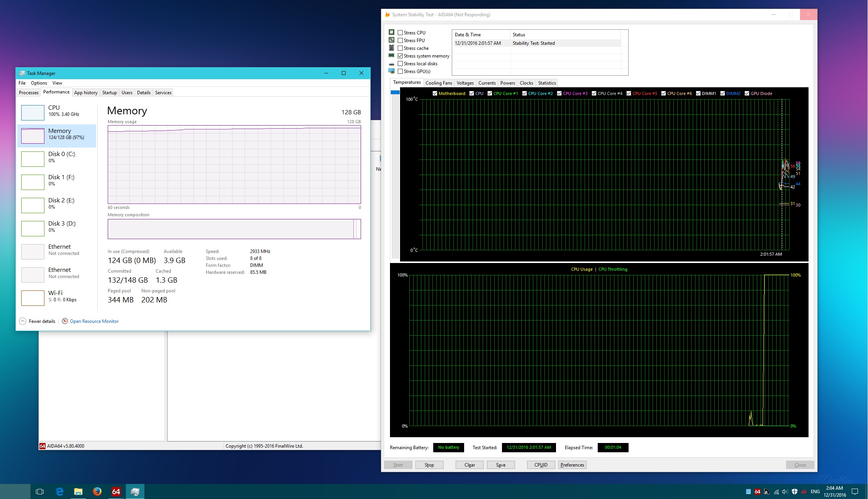Enable the Stress FPU checkbox

tap(400, 41)
